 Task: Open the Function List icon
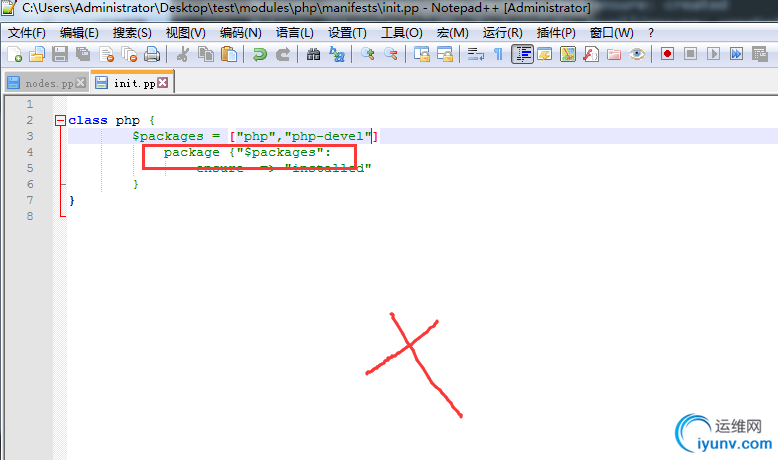(x=590, y=54)
